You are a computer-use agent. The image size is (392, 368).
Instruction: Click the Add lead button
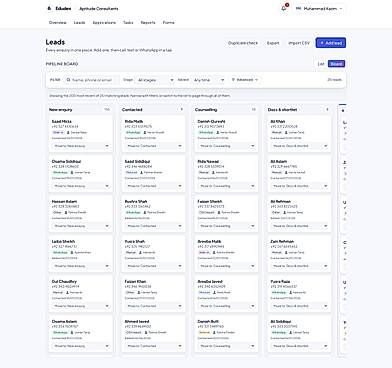(x=331, y=43)
